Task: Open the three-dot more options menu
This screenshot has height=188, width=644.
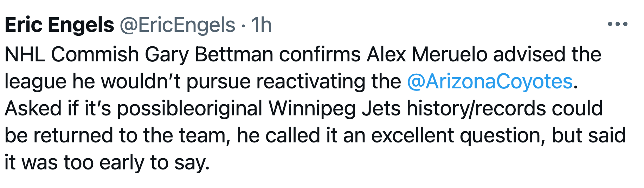Action: (618, 24)
